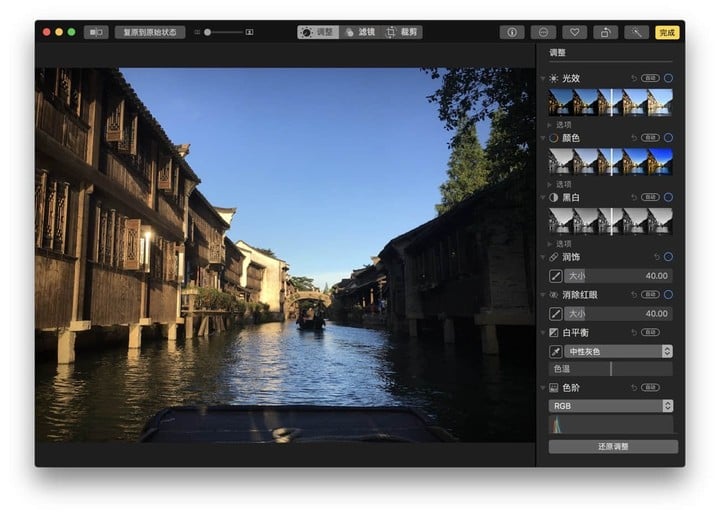
Task: Toggle the 光效 (Light) adjustment circle
Action: pyautogui.click(x=668, y=78)
